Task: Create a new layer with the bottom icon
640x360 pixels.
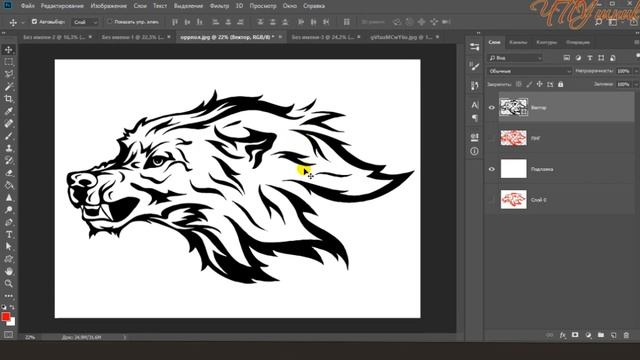Action: tap(613, 335)
